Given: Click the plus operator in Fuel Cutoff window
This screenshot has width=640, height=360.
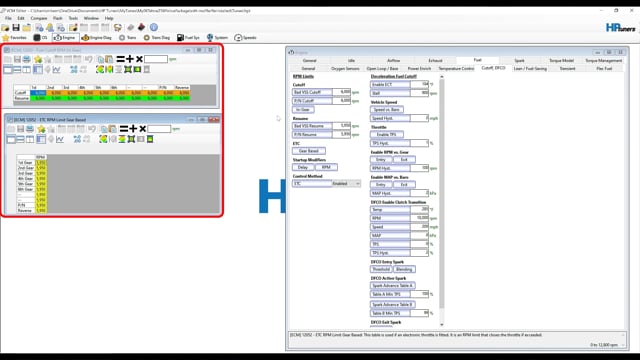Looking at the screenshot, I should coord(130,59).
